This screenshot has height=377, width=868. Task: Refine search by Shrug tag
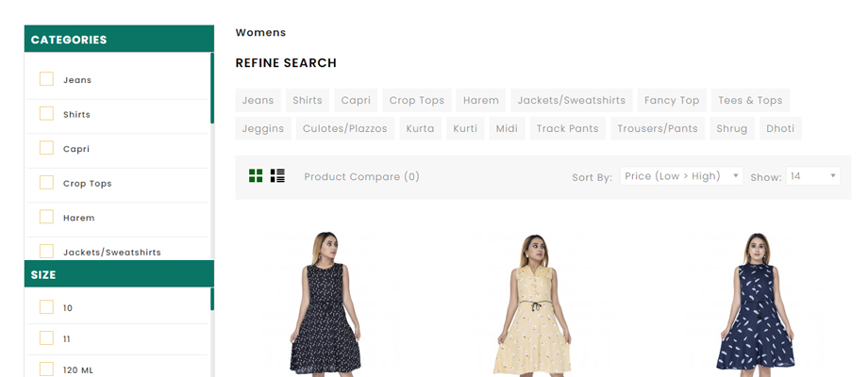732,128
